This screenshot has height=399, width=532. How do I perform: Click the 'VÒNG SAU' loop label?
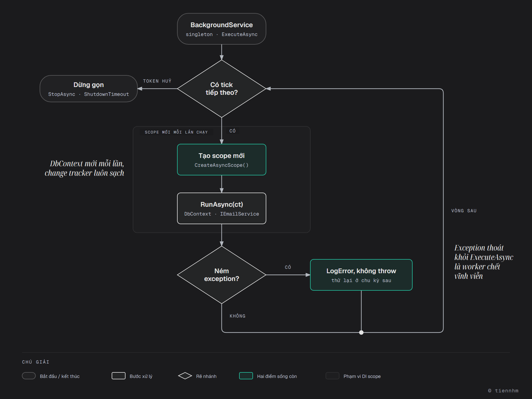coord(464,211)
